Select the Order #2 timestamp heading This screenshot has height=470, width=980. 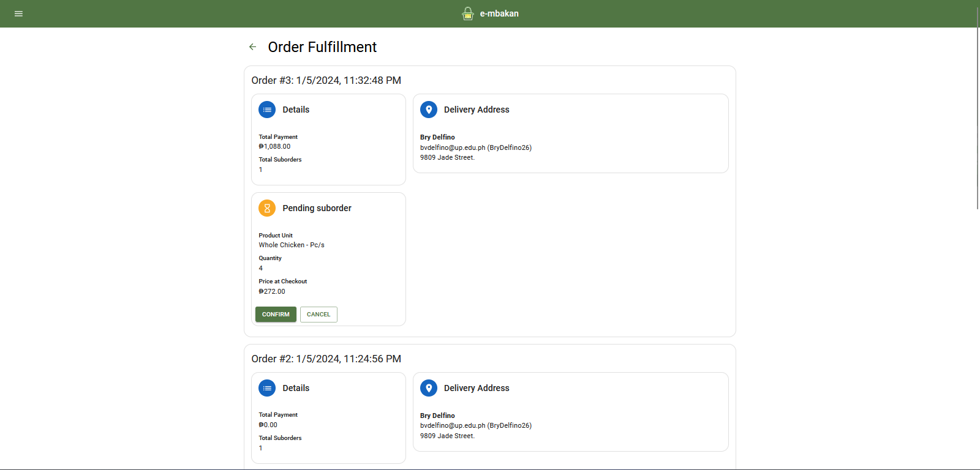[x=326, y=359]
